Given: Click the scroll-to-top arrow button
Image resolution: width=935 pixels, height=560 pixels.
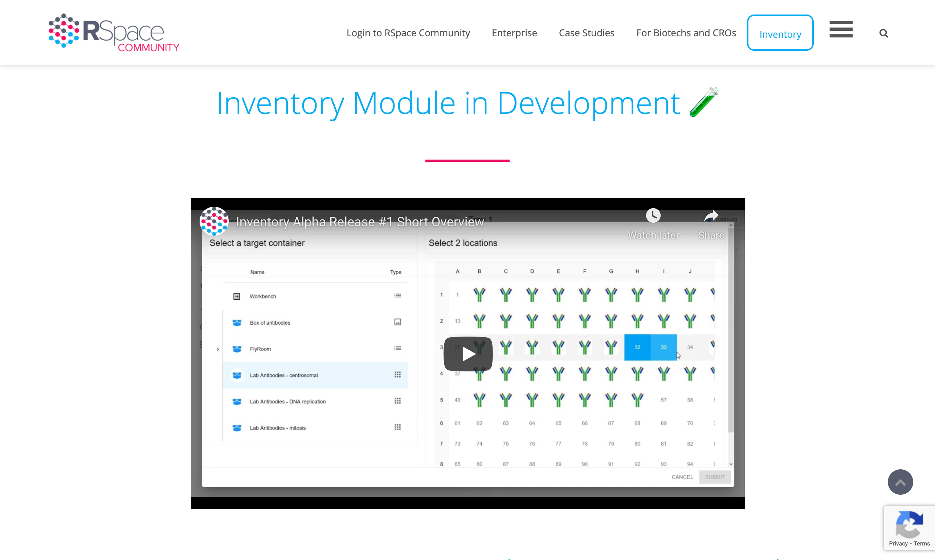Looking at the screenshot, I should [x=900, y=482].
